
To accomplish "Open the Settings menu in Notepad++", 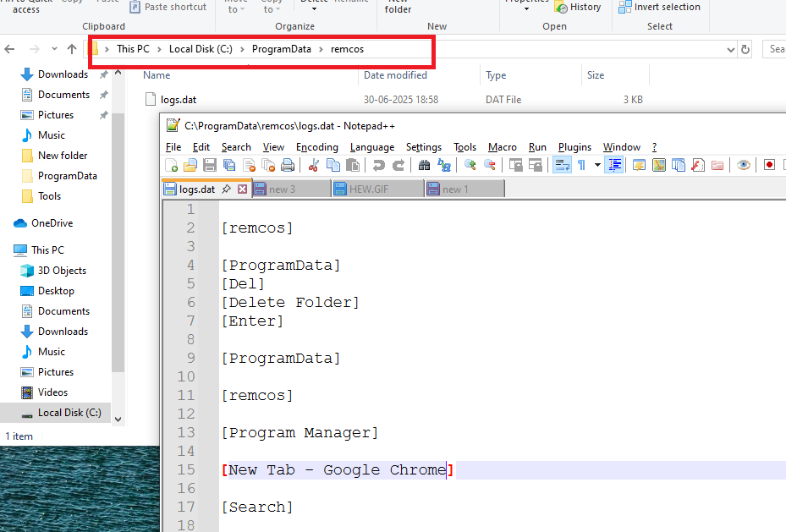I will [x=424, y=147].
